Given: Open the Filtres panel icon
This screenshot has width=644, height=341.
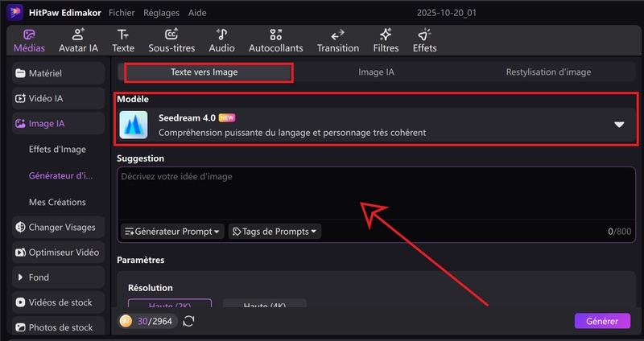Looking at the screenshot, I should (x=386, y=35).
